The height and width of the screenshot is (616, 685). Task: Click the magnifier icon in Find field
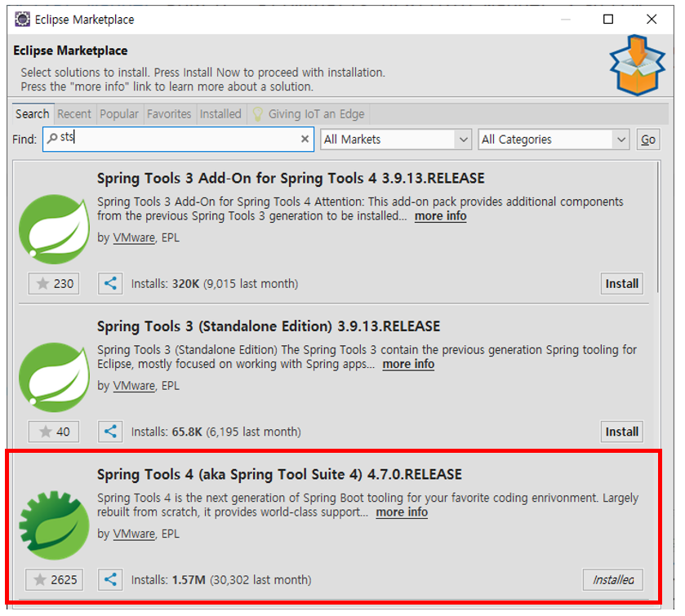point(52,139)
